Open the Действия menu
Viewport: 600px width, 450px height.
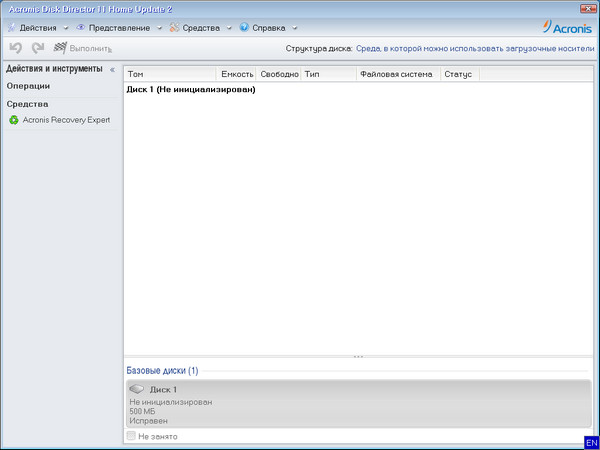(38, 28)
